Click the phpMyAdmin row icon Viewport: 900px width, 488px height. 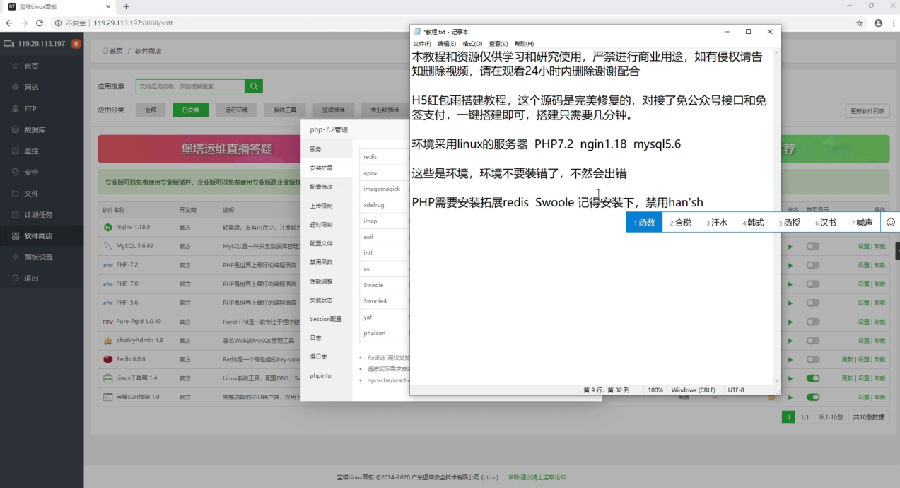[x=108, y=340]
